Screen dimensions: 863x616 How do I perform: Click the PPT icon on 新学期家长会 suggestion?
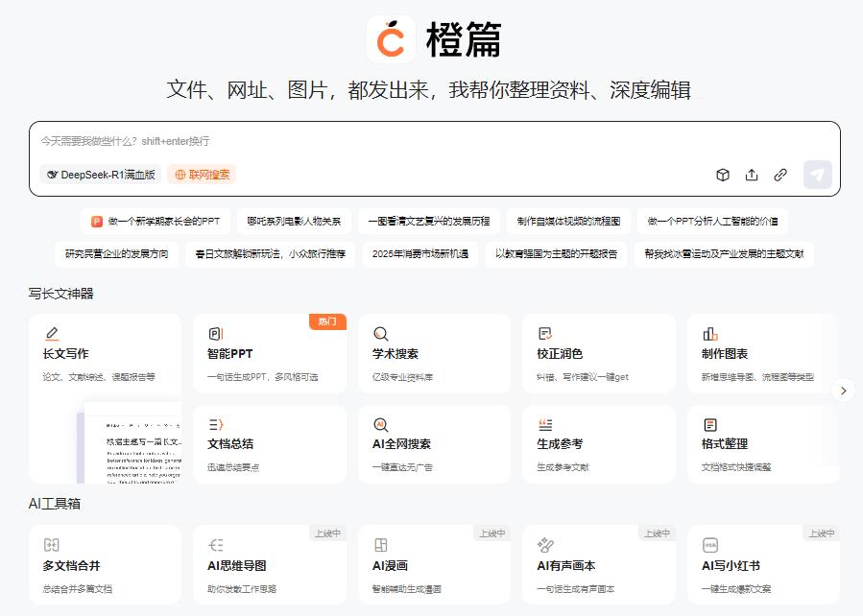tap(97, 221)
